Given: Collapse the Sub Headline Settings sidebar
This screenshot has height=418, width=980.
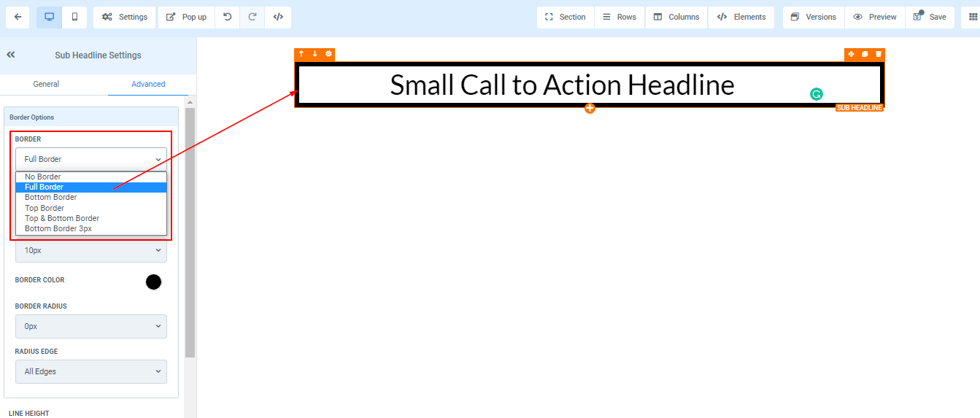Looking at the screenshot, I should click(11, 55).
